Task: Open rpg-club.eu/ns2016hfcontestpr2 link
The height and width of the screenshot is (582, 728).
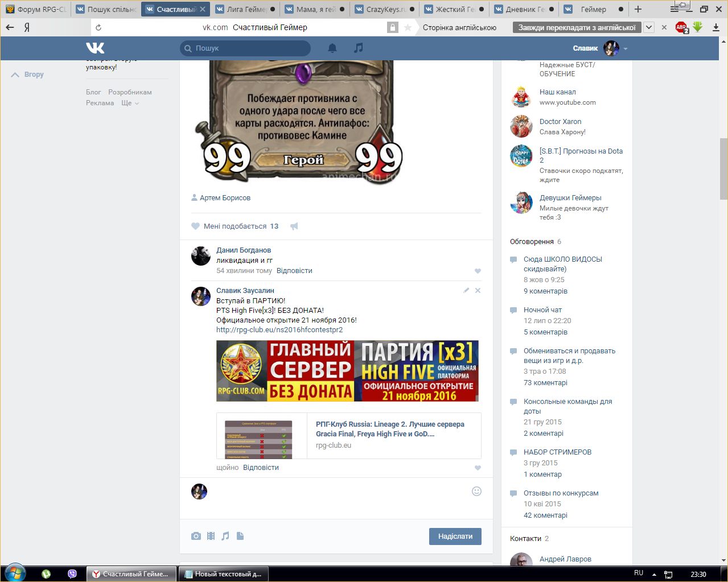Action: pos(279,329)
